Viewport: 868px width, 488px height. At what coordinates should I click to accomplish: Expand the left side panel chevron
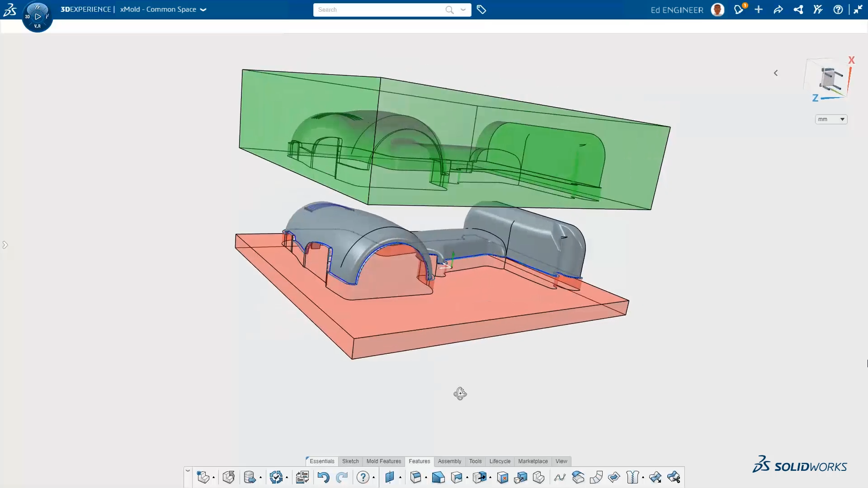[x=5, y=245]
